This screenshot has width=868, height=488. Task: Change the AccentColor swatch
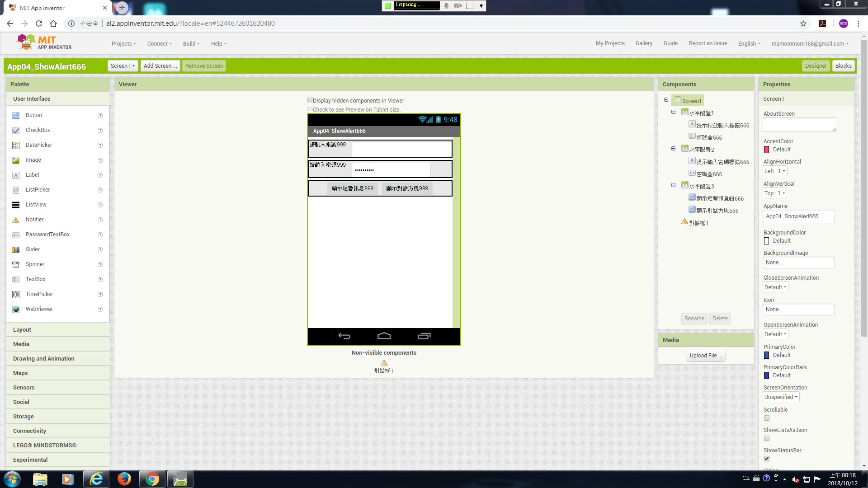pyautogui.click(x=766, y=150)
